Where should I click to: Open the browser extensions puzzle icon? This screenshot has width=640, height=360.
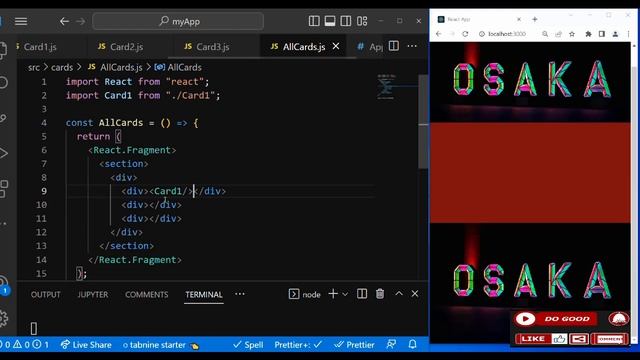point(588,34)
